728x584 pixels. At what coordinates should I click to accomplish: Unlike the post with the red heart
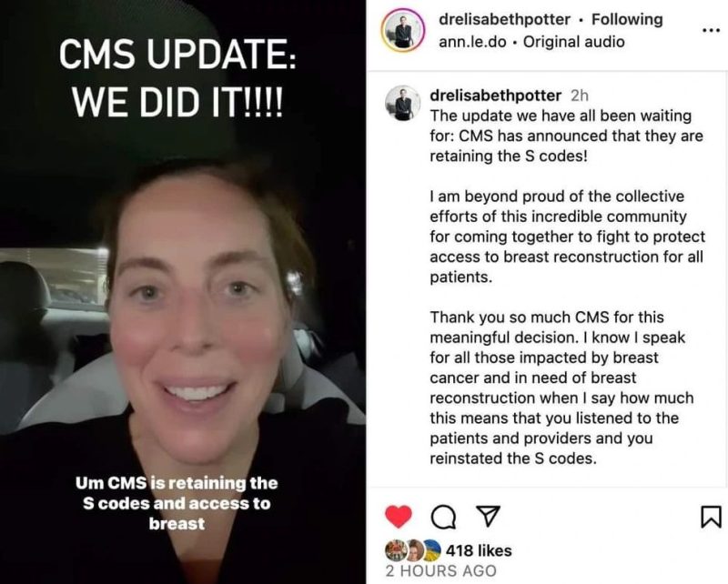click(x=399, y=516)
